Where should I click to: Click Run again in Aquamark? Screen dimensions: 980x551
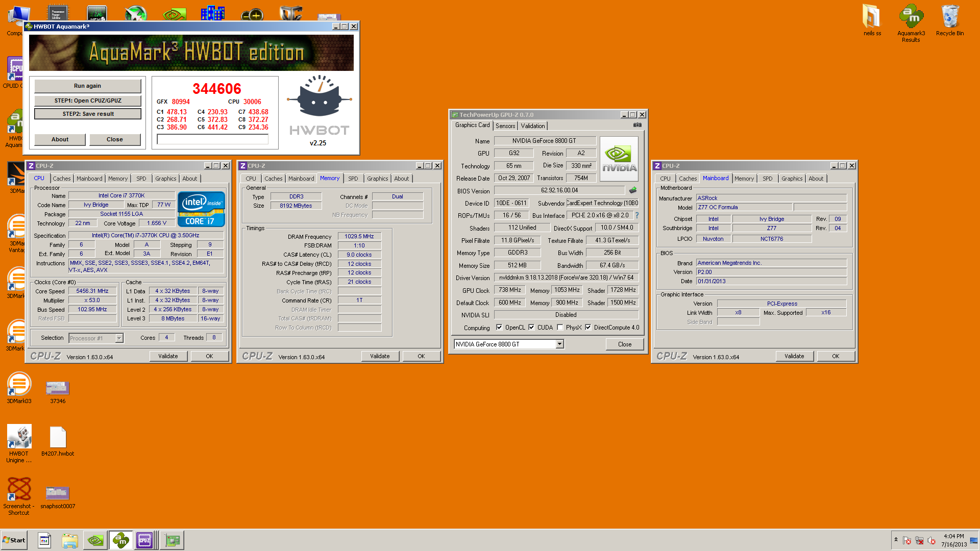click(x=87, y=86)
